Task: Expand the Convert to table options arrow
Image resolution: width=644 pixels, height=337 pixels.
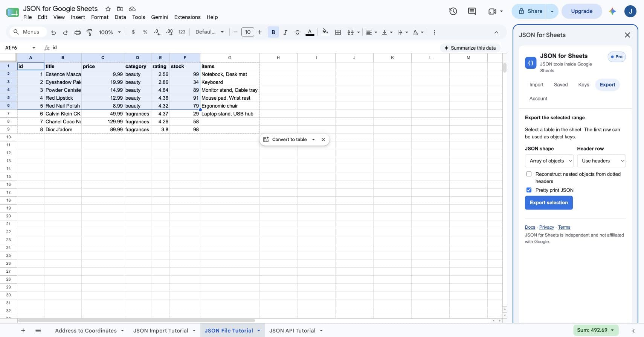Action: [x=313, y=140]
